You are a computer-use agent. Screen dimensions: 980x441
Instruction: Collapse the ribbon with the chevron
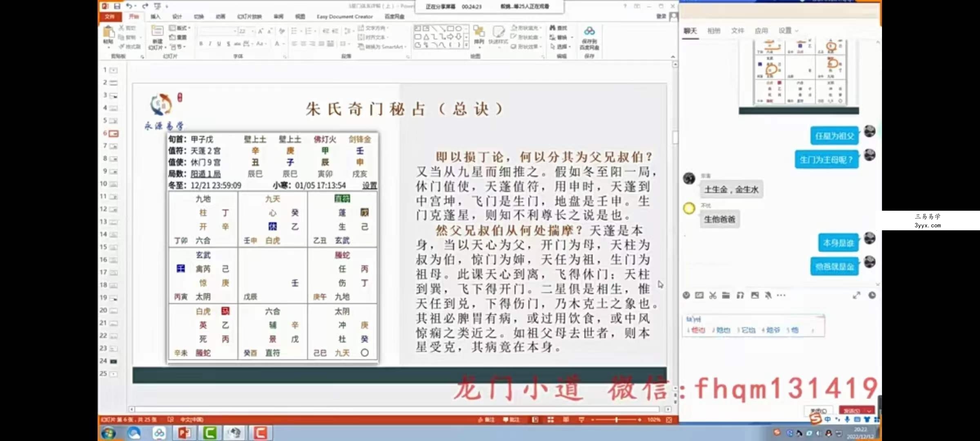pos(673,57)
